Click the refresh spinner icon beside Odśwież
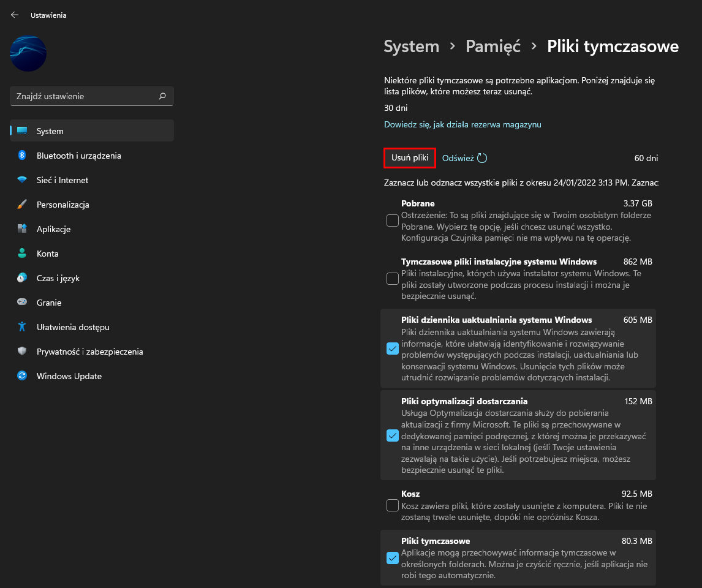Screen dimensions: 702x588 click(482, 158)
